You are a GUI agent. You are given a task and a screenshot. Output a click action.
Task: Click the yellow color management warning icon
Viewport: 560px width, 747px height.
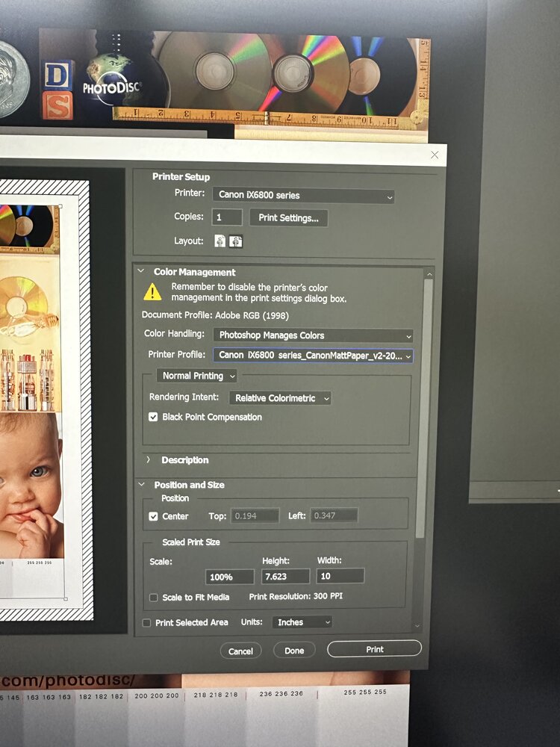tap(153, 292)
